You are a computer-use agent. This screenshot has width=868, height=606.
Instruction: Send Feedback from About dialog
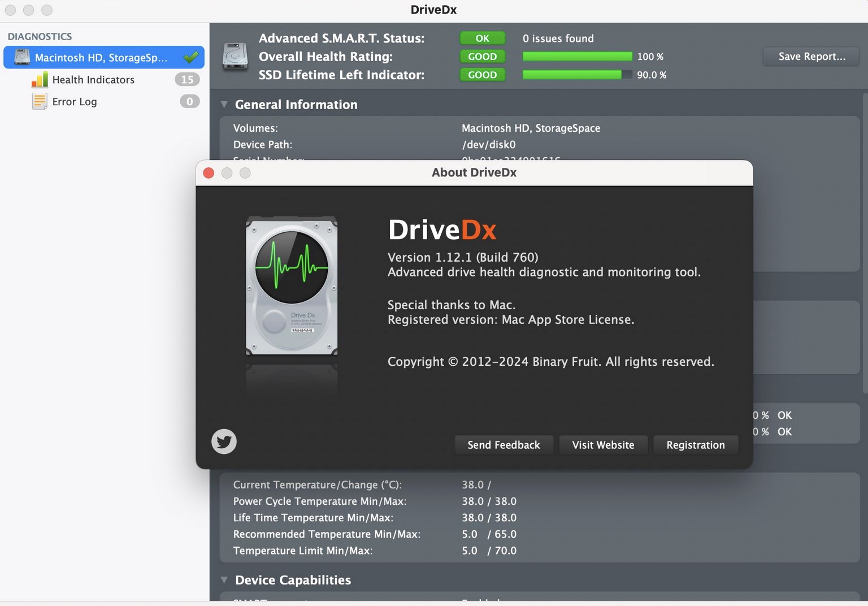point(504,445)
